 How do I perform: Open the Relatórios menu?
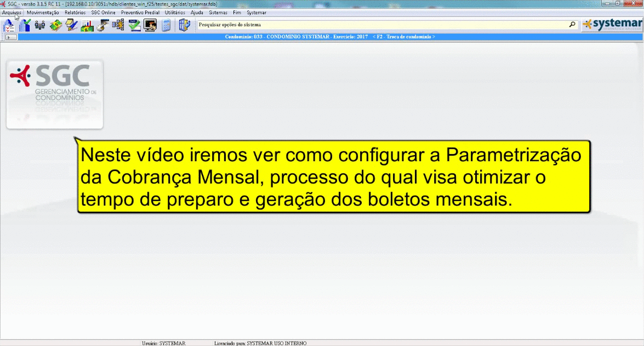pyautogui.click(x=75, y=12)
